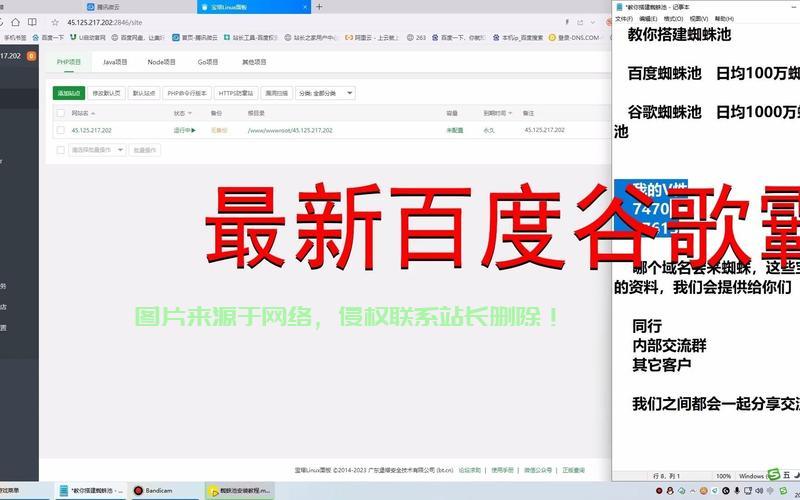
Task: Open the Notepad 格式(O) menu
Action: (x=673, y=19)
